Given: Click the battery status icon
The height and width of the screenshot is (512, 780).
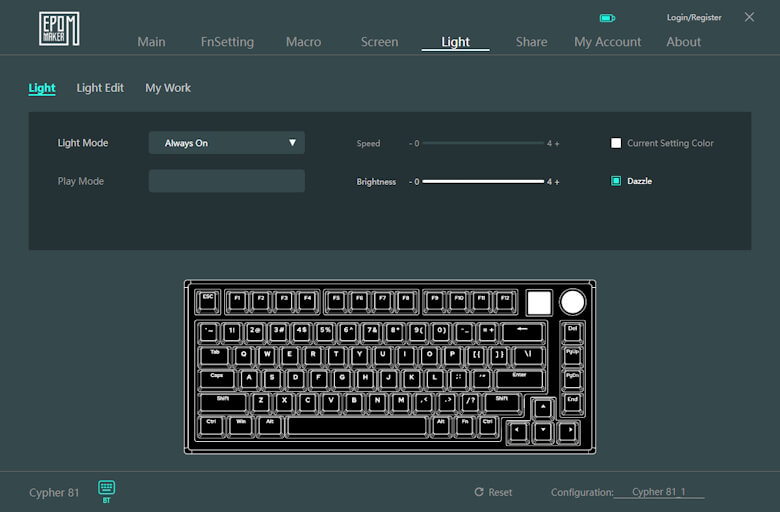Looking at the screenshot, I should tap(607, 18).
